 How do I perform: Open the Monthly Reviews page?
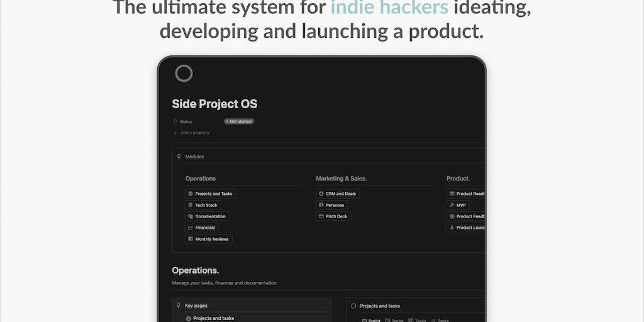pos(209,239)
